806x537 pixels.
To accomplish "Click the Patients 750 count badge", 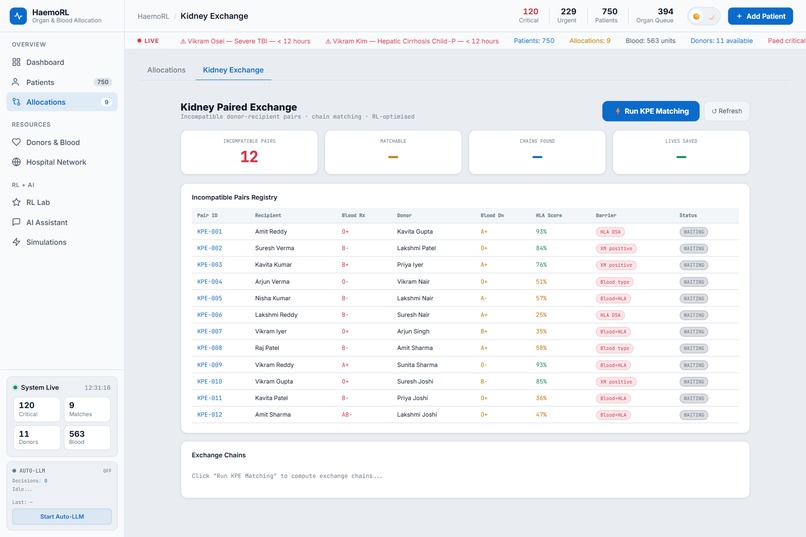I will coord(103,82).
